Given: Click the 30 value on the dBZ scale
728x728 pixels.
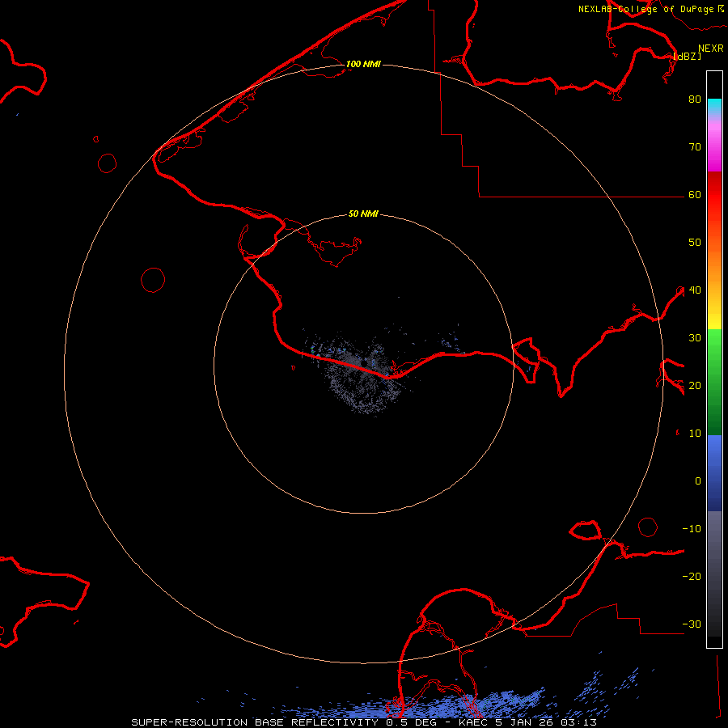Looking at the screenshot, I should coord(695,337).
